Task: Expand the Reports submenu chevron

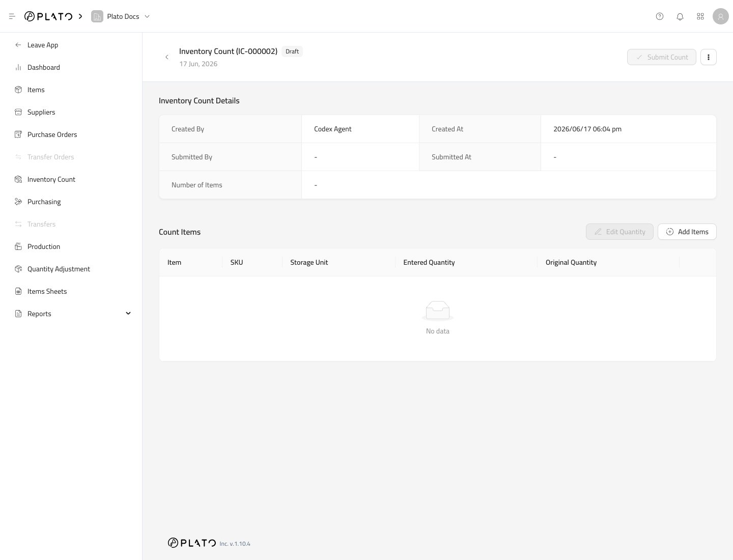Action: [x=128, y=313]
